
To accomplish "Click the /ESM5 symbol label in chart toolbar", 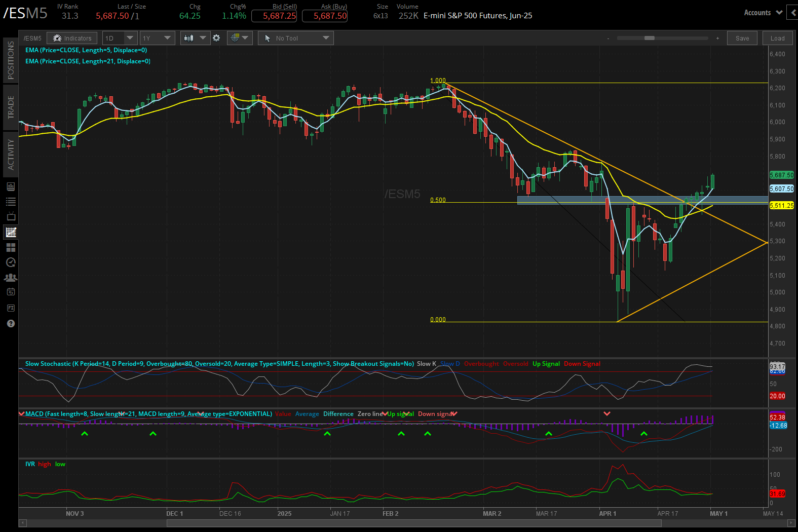I will [x=32, y=39].
